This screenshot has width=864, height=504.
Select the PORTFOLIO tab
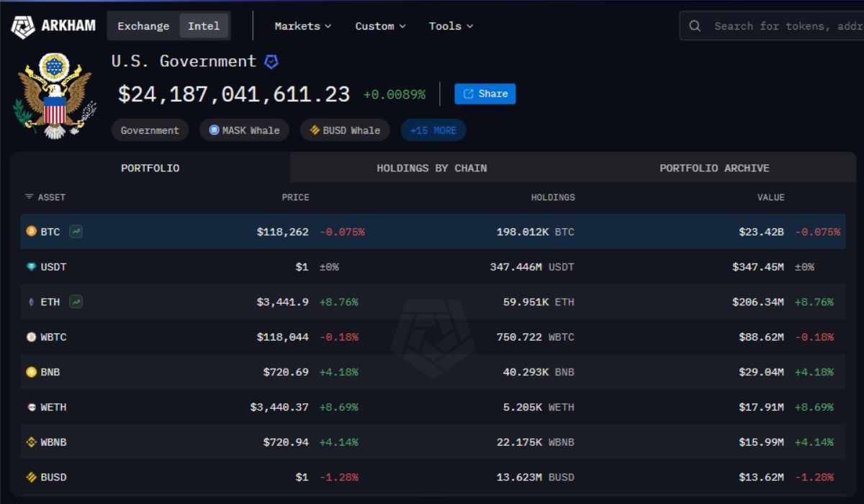pyautogui.click(x=150, y=168)
